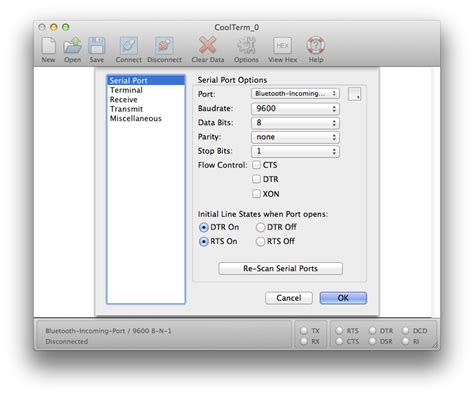Click the Clear Data red X icon

point(207,45)
